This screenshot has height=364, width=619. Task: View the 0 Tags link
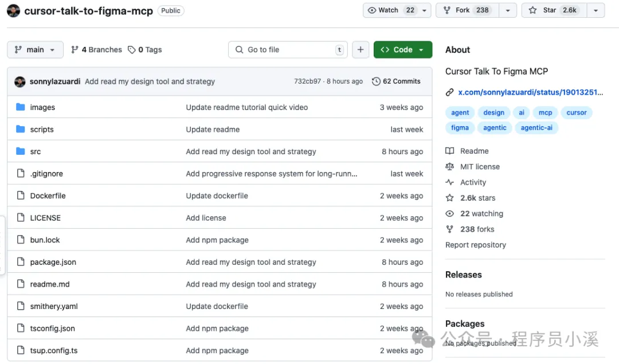pyautogui.click(x=145, y=50)
